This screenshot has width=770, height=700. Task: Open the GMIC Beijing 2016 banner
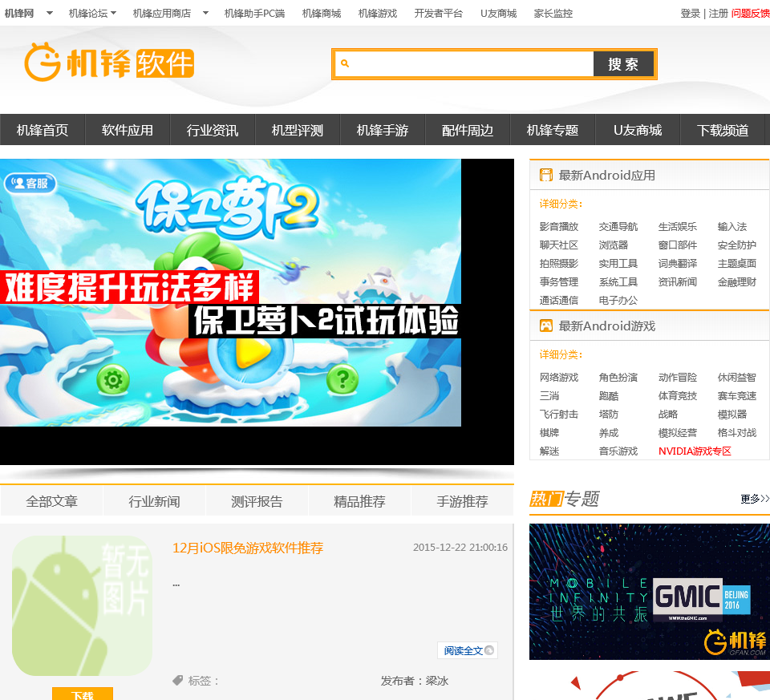point(649,592)
